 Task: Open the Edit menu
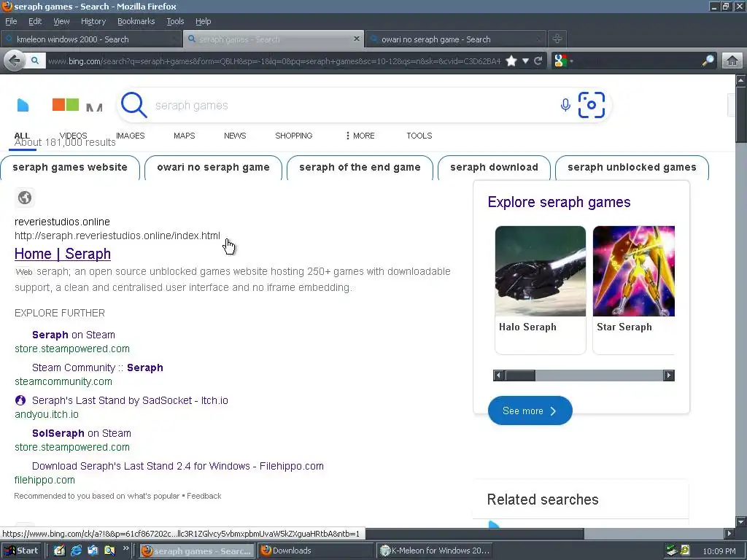[x=35, y=21]
